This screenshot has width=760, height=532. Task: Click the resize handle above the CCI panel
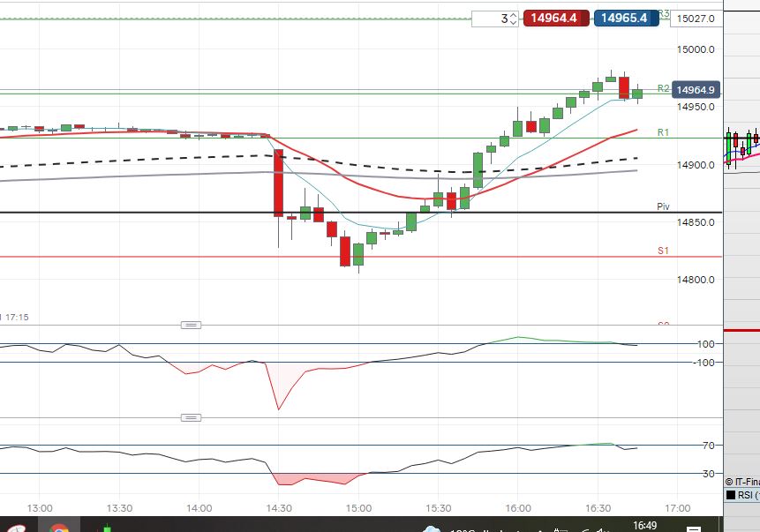tap(191, 325)
